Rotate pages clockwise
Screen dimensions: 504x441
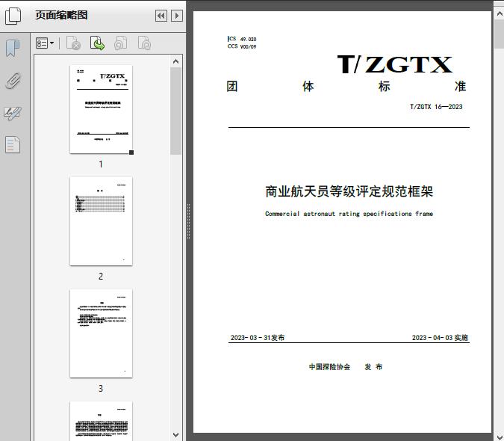coord(144,43)
